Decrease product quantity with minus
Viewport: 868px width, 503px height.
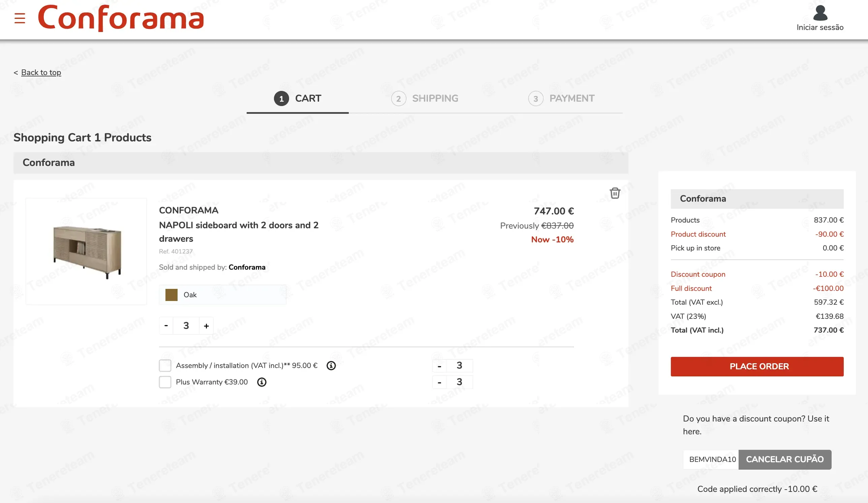(166, 326)
